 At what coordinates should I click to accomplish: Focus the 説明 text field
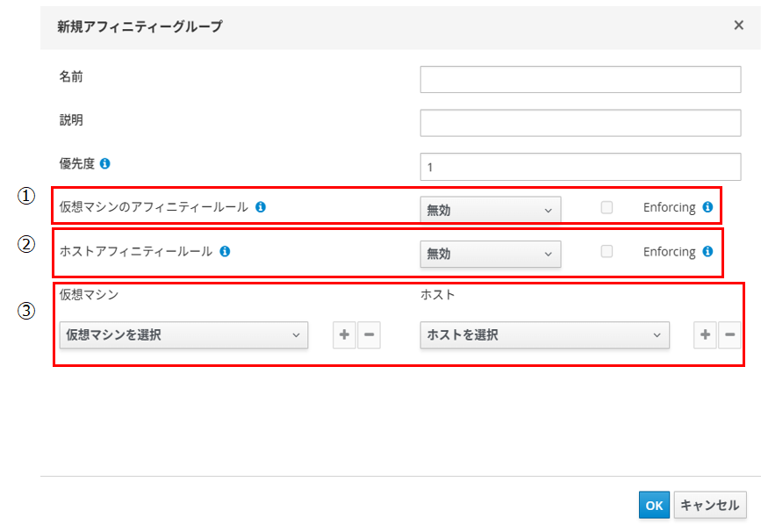click(581, 123)
